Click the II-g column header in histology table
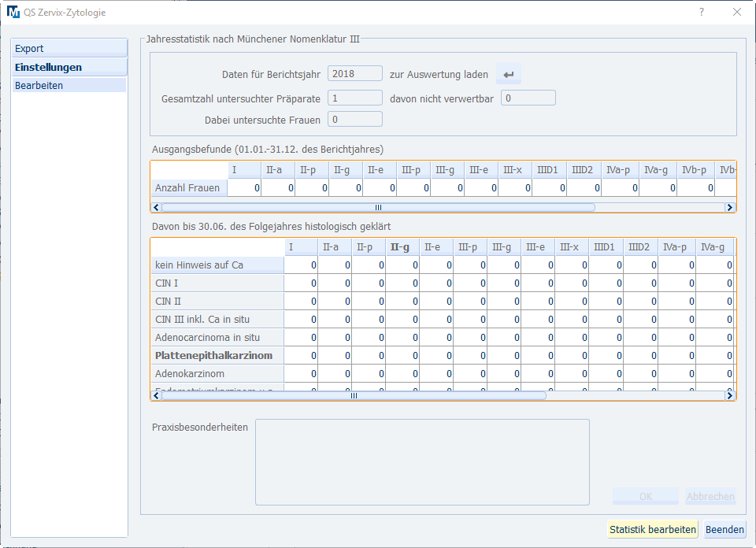The width and height of the screenshot is (756, 548). 399,247
